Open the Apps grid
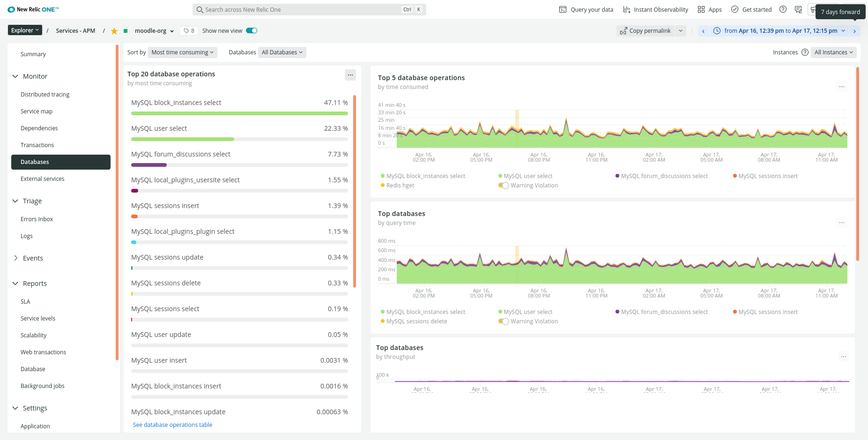Viewport: 868px width, 440px height. click(x=709, y=9)
